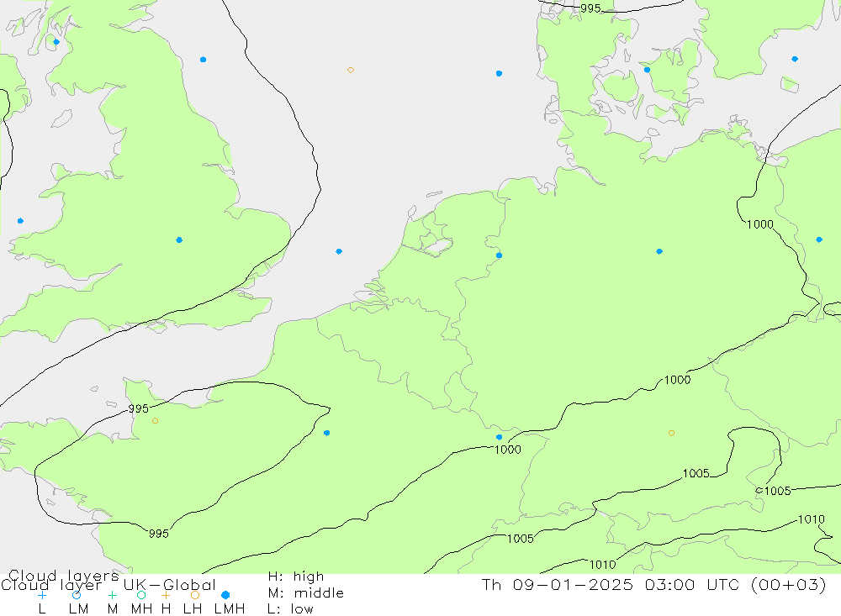
Task: Select the LMH marker in the sea west of Denmark
Action: [x=499, y=73]
